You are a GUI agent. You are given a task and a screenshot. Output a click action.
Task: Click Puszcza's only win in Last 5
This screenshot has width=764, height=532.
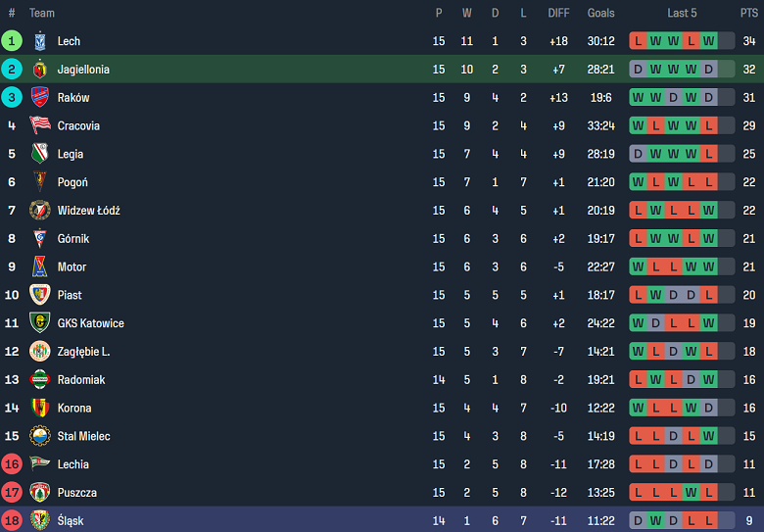coord(692,492)
